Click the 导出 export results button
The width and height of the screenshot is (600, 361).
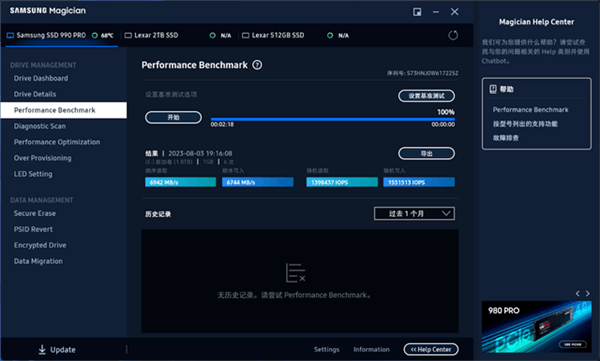click(x=427, y=154)
